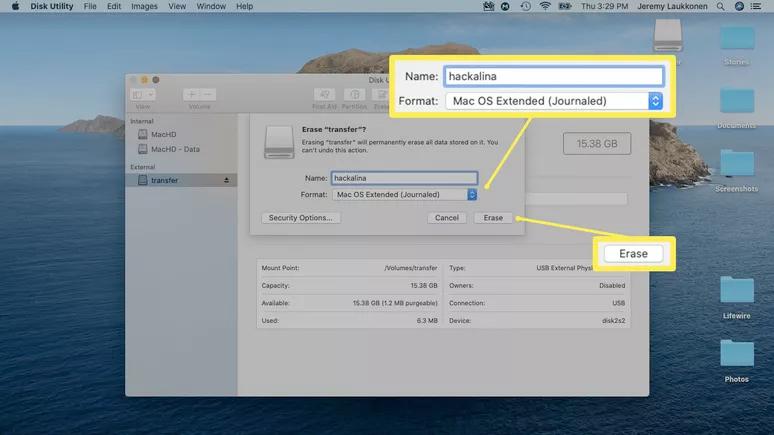Click the Available 15.38 GB purgeable value

point(395,303)
